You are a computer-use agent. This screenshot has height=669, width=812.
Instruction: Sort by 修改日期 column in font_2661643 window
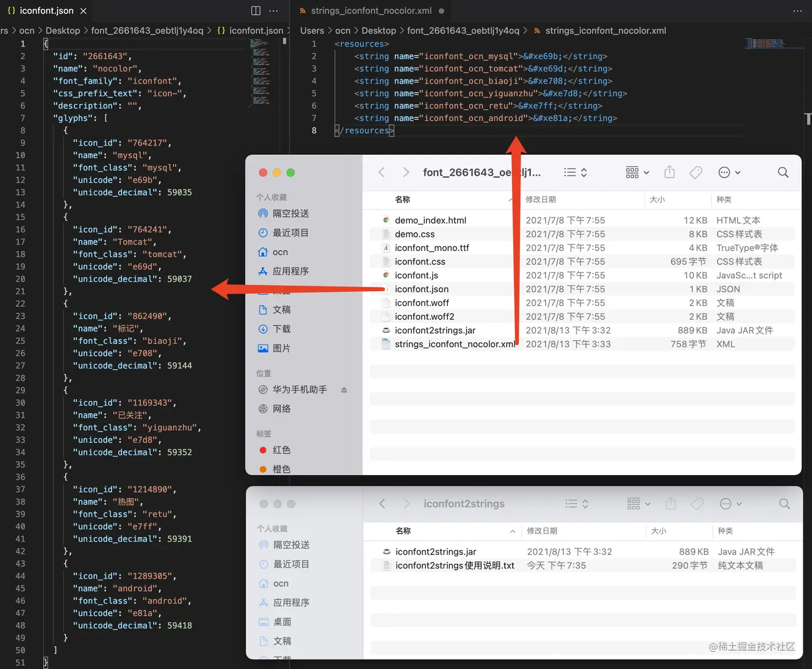541,199
